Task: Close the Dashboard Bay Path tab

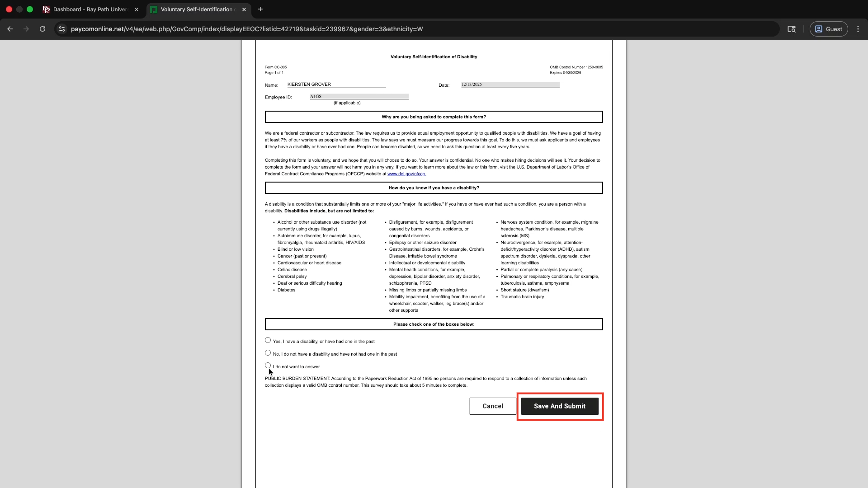Action: tap(137, 9)
